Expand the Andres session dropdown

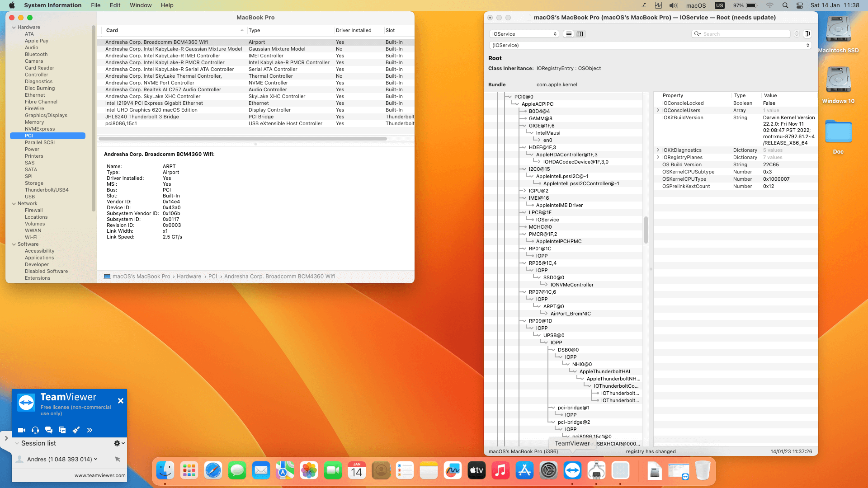click(x=95, y=459)
